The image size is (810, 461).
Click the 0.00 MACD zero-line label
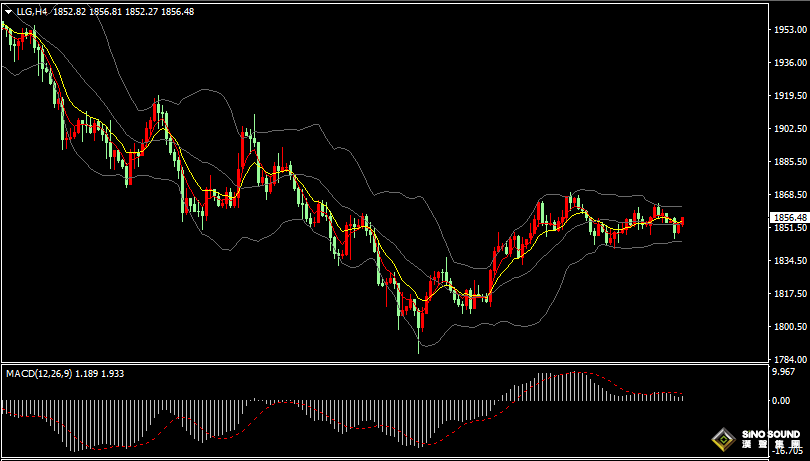coord(781,401)
